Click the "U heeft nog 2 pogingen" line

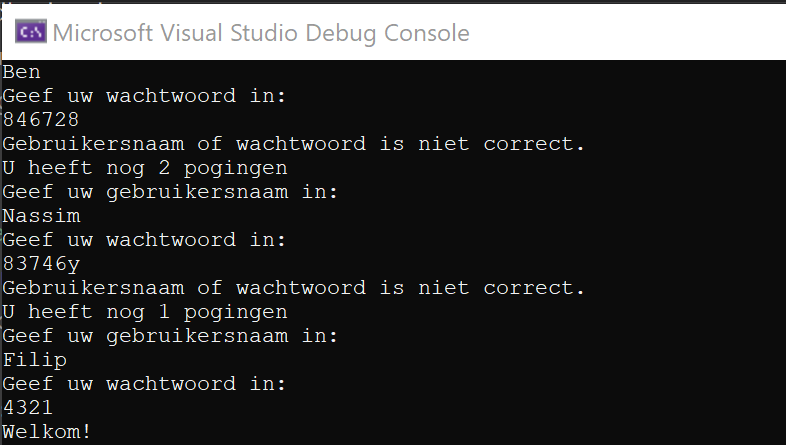[145, 168]
